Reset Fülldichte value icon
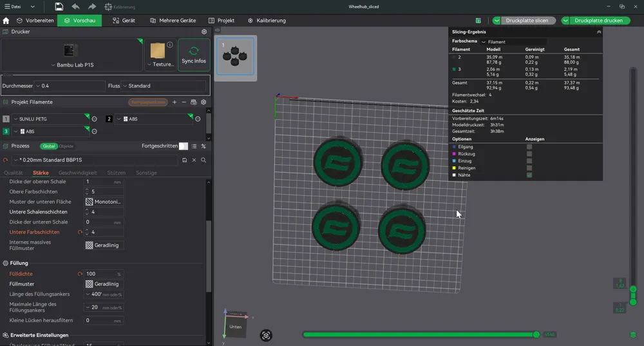 (80, 274)
